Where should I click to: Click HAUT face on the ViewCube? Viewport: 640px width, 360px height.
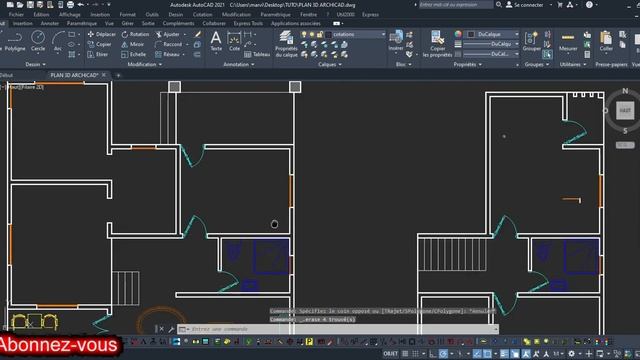pyautogui.click(x=624, y=110)
